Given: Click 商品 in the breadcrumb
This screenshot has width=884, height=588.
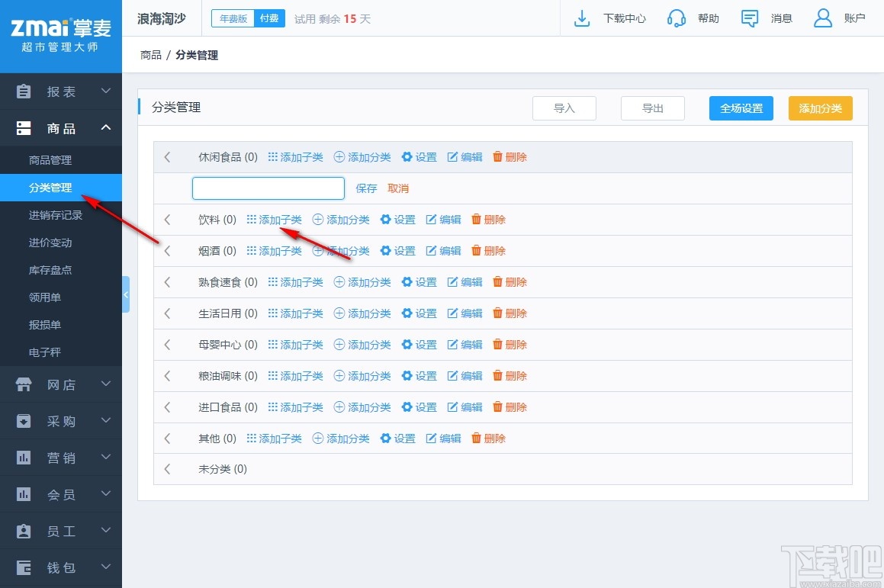Looking at the screenshot, I should pyautogui.click(x=150, y=55).
